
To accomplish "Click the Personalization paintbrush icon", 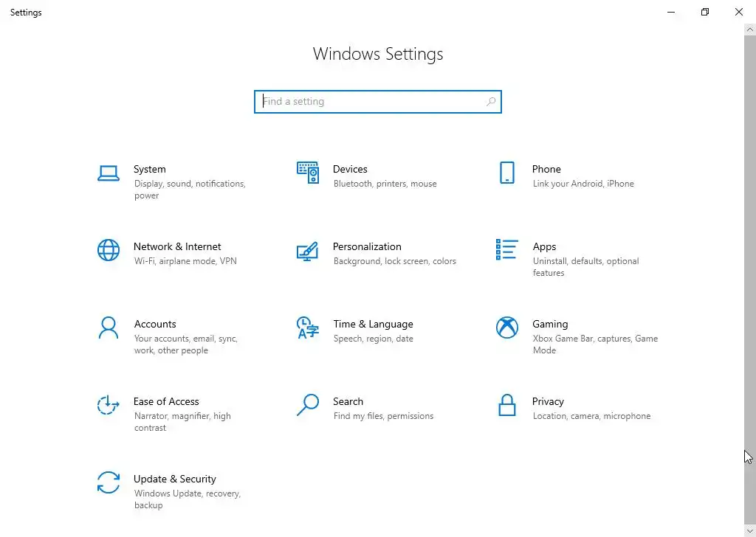I will pos(308,251).
